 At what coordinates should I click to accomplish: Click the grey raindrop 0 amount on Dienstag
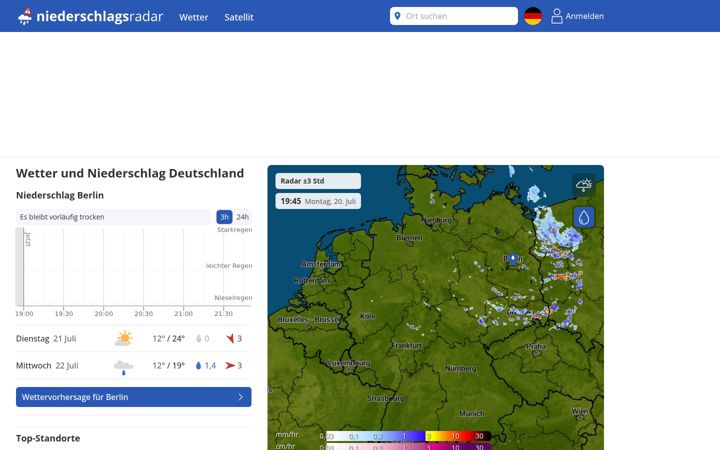202,339
